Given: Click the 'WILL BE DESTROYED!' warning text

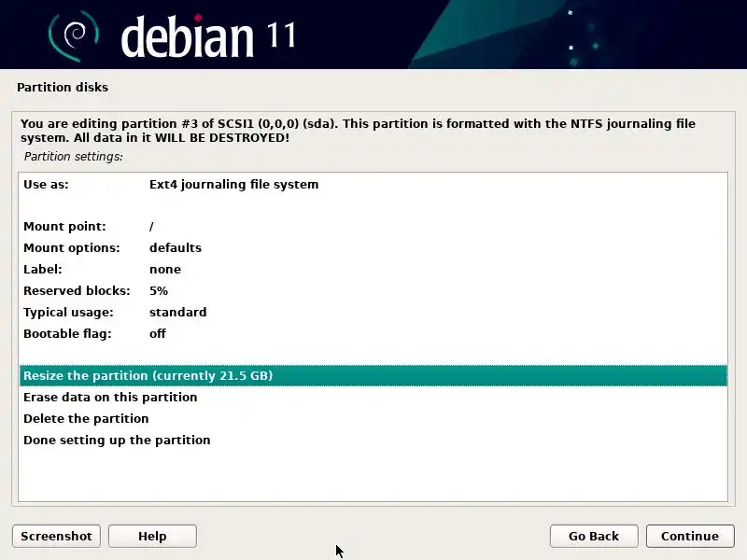Looking at the screenshot, I should (222, 137).
